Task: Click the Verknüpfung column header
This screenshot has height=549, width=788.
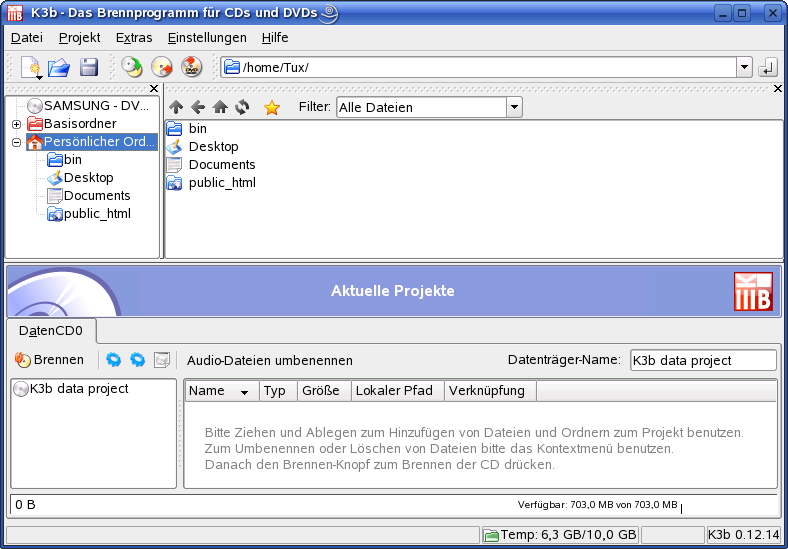Action: 490,391
